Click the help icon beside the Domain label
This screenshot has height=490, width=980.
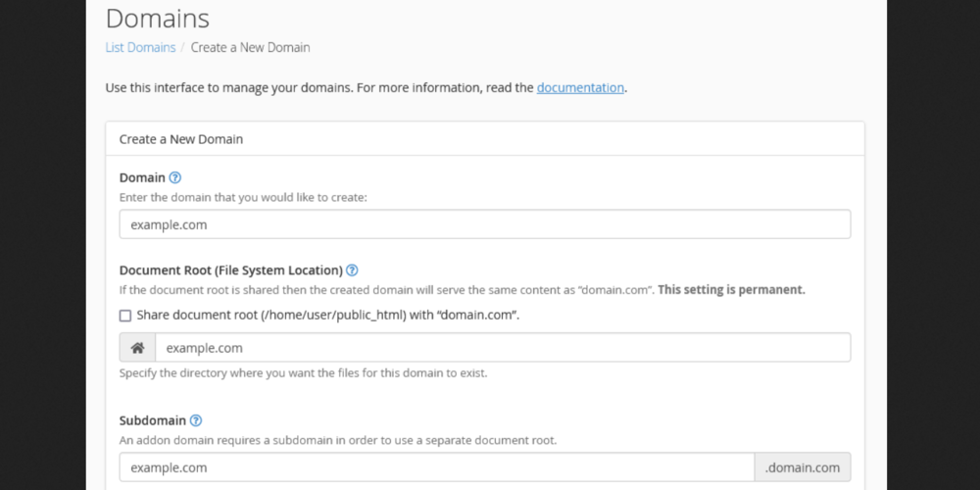tap(175, 178)
